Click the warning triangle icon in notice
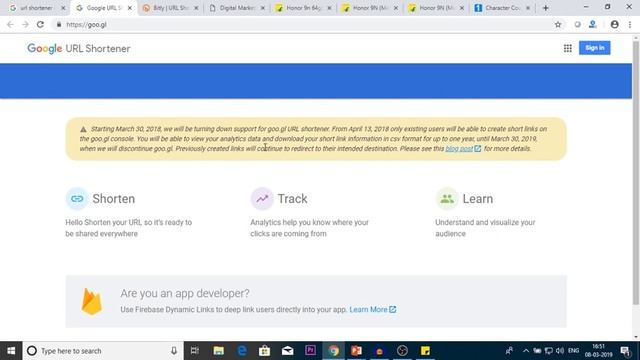 click(83, 129)
